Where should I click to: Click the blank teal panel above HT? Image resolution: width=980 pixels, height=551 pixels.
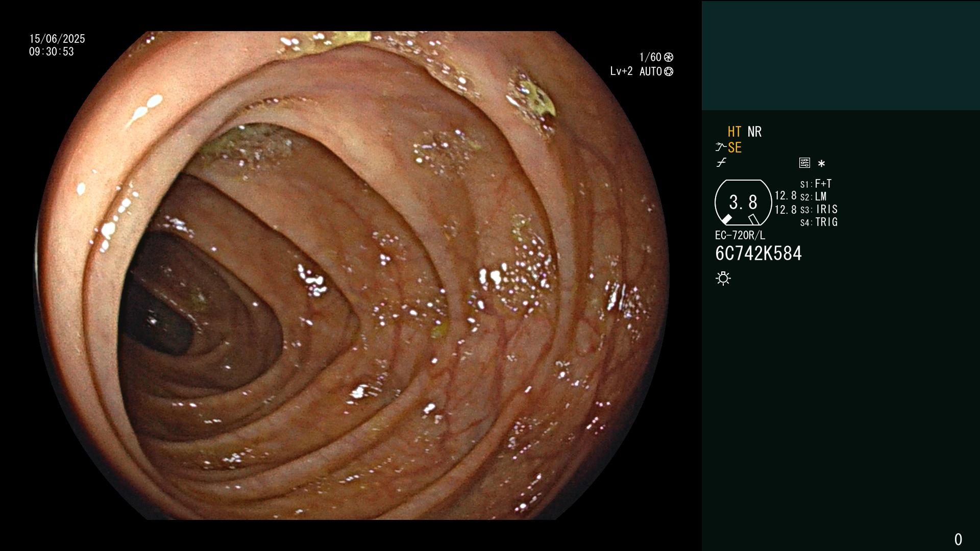pos(841,55)
